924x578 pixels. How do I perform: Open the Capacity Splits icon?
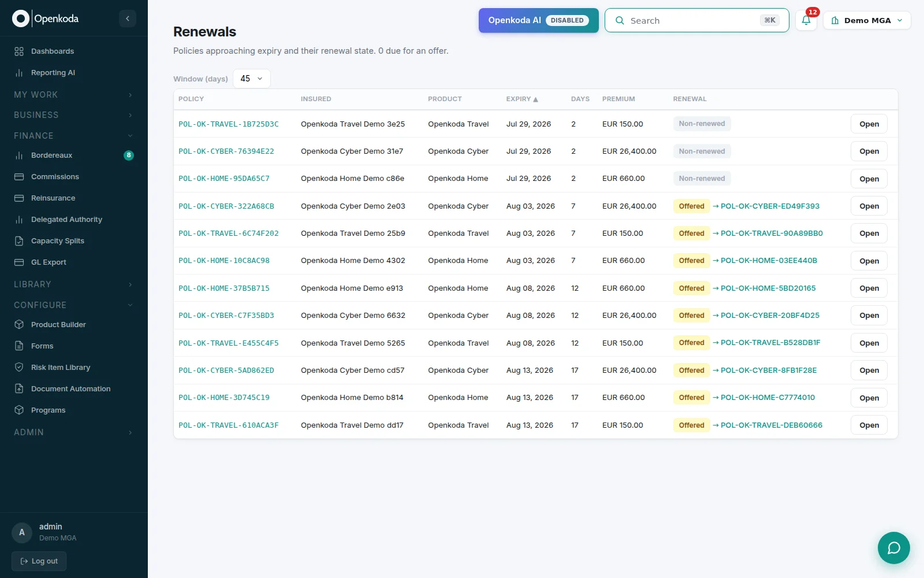[x=19, y=241]
